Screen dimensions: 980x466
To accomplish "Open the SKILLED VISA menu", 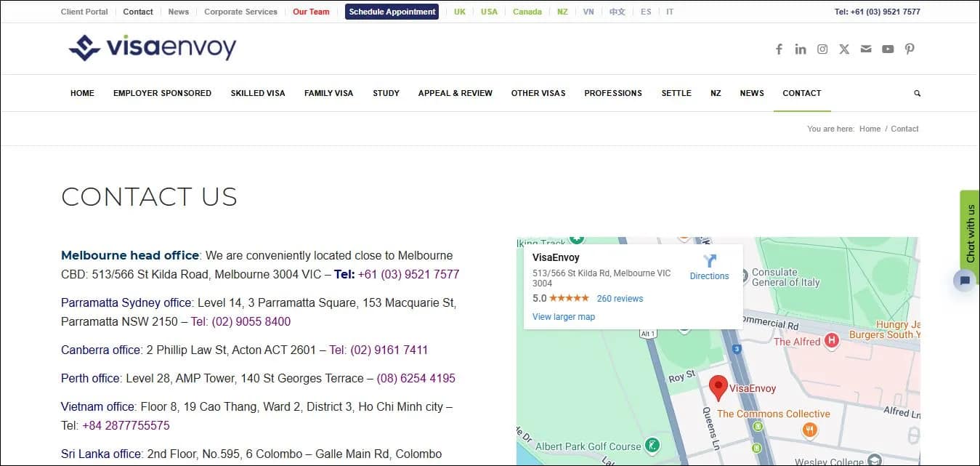I will tap(258, 93).
